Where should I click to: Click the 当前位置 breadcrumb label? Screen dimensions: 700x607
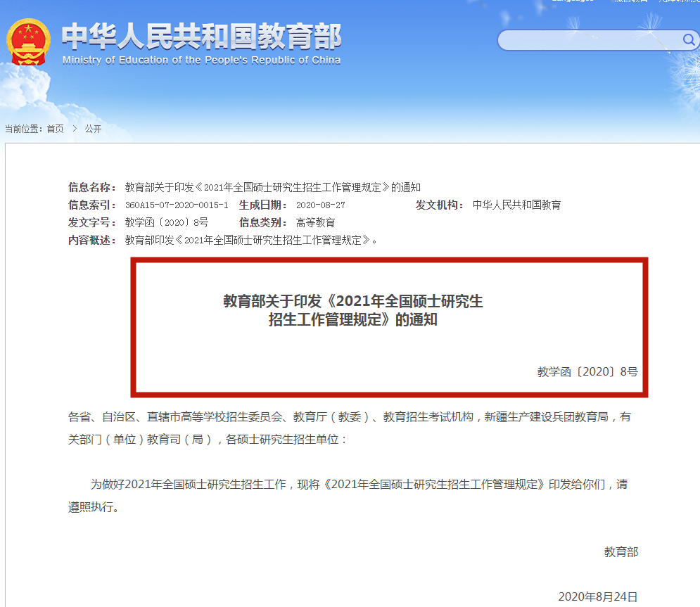tap(24, 129)
